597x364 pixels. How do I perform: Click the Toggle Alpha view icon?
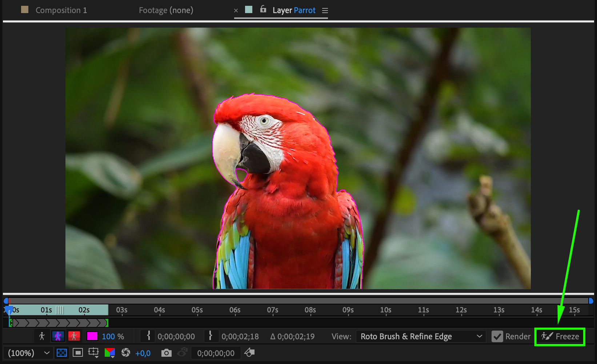click(42, 336)
